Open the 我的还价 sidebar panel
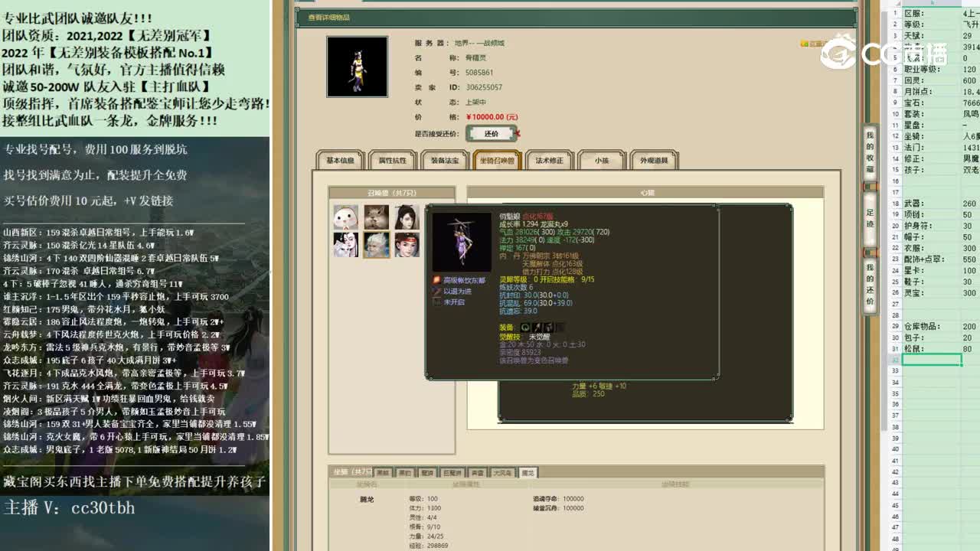 [x=871, y=275]
